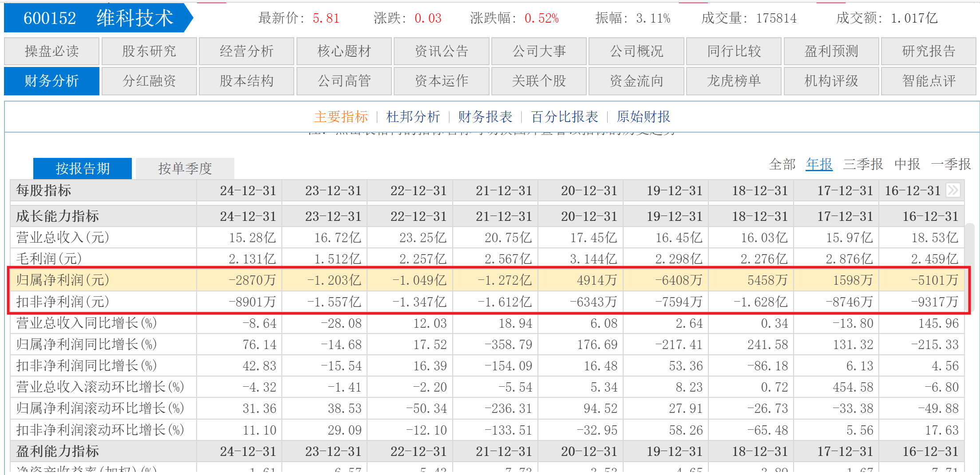Filter reports by 三季报
The image size is (980, 475).
pos(863,164)
